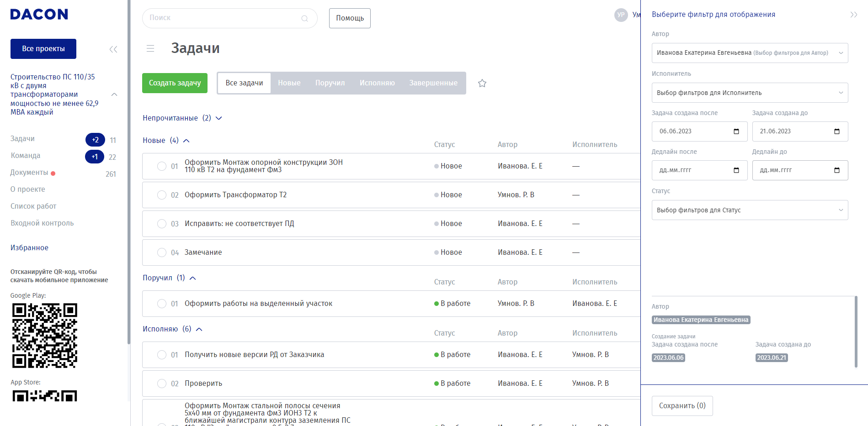Click the star favorites icon
This screenshot has height=426, width=868.
482,83
